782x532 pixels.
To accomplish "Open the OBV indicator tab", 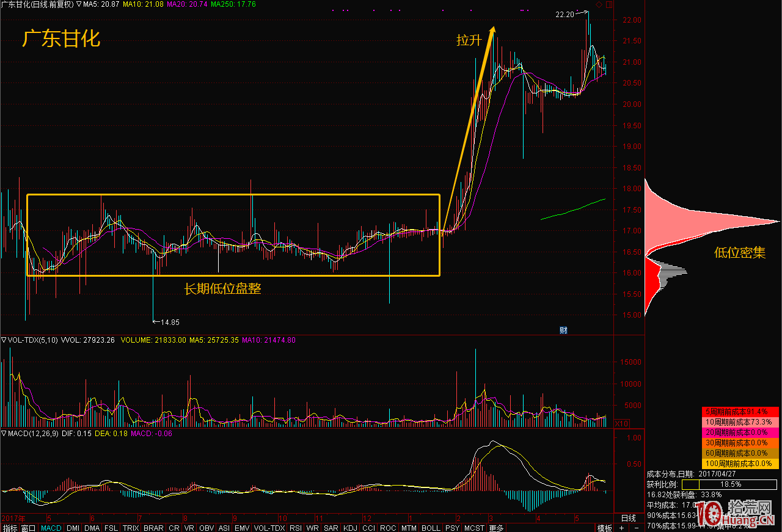I will tap(206, 528).
